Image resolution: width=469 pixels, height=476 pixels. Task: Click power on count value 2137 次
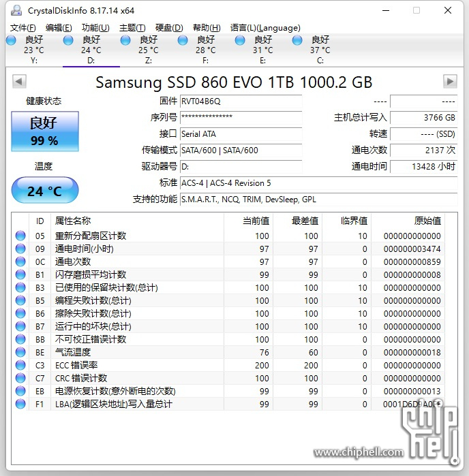pos(424,150)
